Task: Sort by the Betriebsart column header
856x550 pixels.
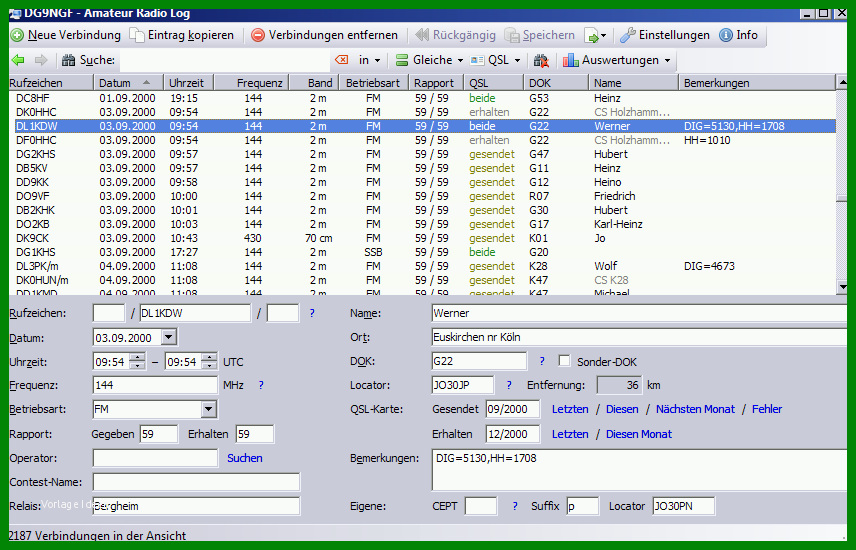Action: tap(373, 83)
